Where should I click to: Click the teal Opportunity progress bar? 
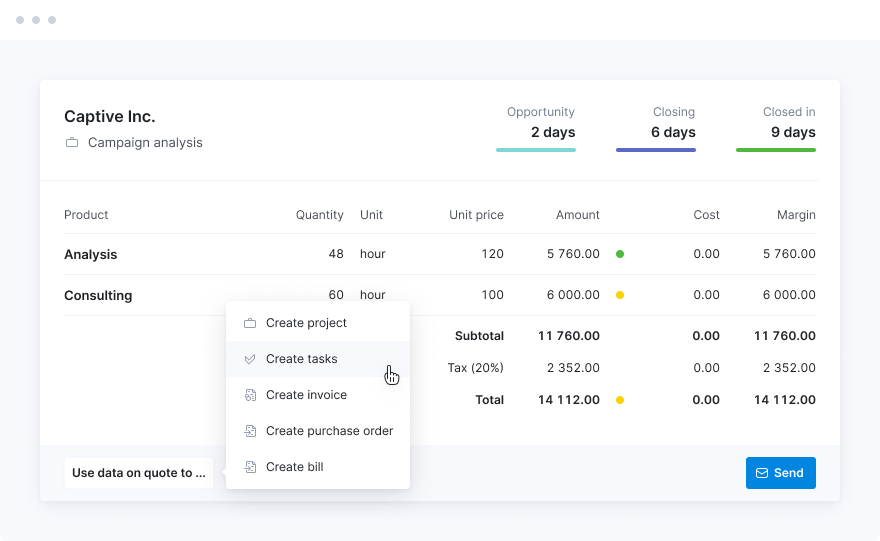[x=536, y=150]
